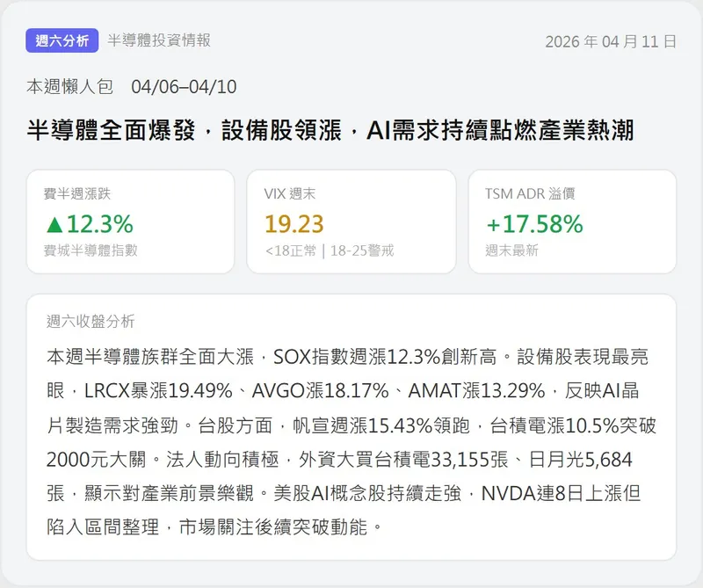
Task: Click the date 2026 年 04 月 11 日
Action: point(611,41)
